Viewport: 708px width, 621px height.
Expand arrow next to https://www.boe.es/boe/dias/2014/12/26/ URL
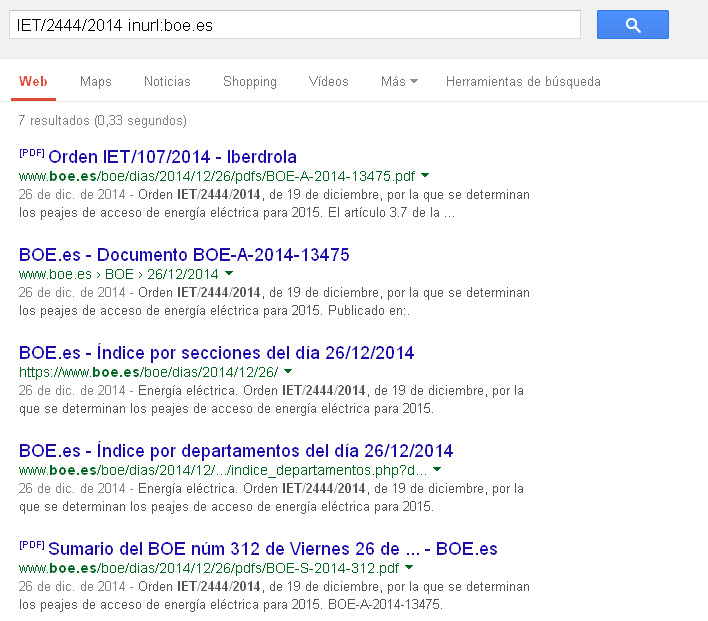[x=288, y=371]
